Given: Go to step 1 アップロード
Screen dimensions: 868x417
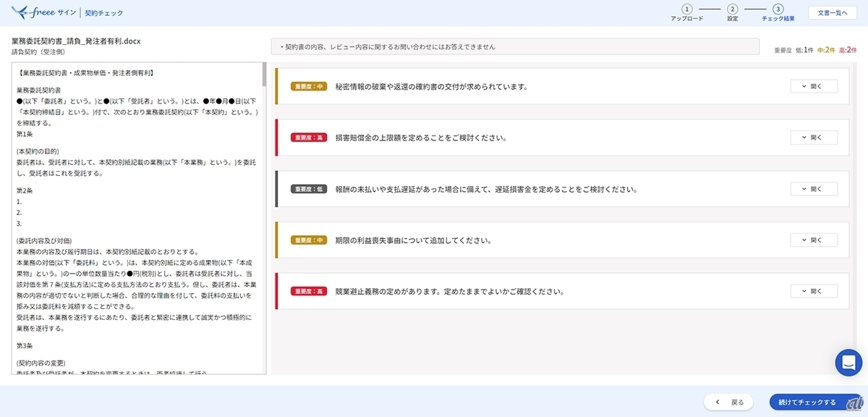Looking at the screenshot, I should click(686, 13).
